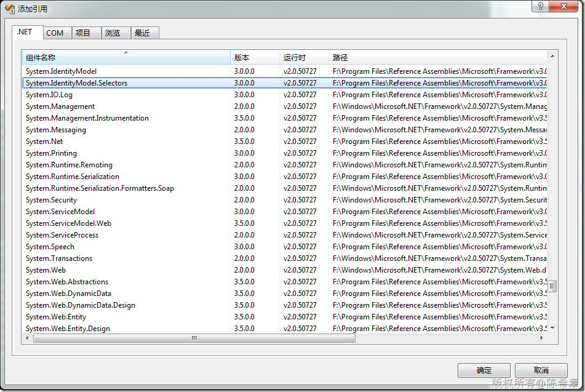
Task: Select System.Runtime.Serialization.Formatters.Soap component
Action: coord(285,188)
